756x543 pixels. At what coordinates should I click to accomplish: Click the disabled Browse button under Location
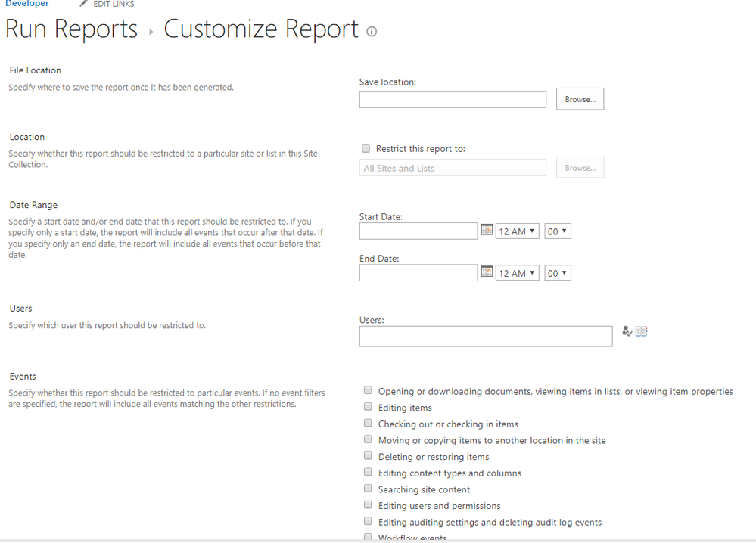[x=580, y=167]
